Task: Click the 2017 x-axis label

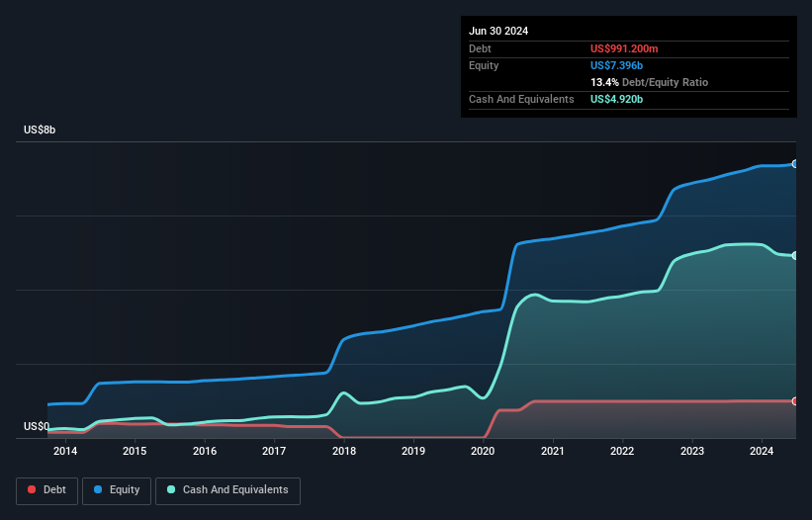Action: (274, 451)
